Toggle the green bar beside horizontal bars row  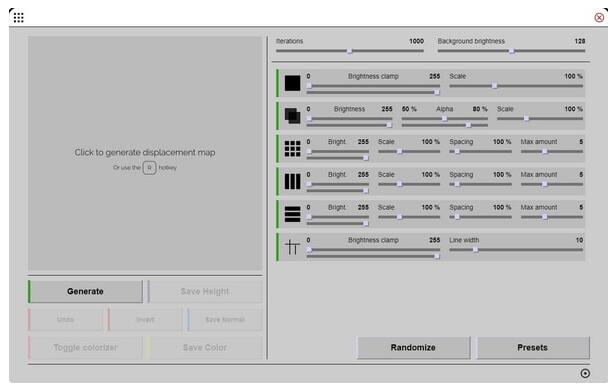click(x=277, y=214)
